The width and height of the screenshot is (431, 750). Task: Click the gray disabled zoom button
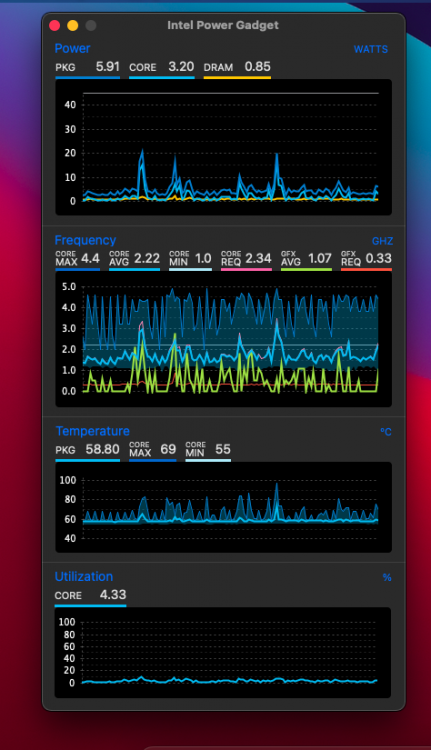(x=90, y=25)
